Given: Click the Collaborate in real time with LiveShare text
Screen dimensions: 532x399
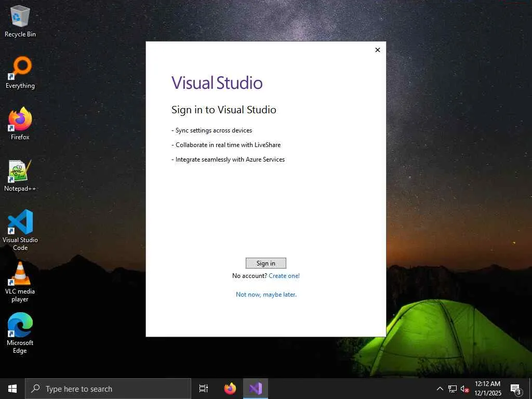Looking at the screenshot, I should tap(228, 145).
